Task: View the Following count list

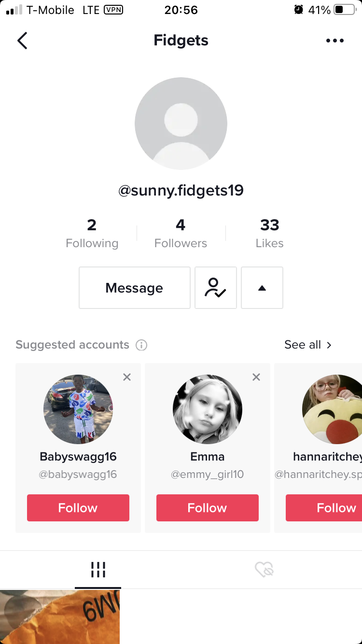Action: (92, 233)
